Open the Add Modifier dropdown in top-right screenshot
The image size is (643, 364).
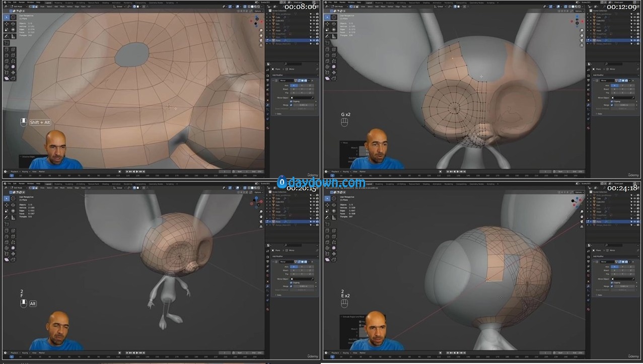pos(605,75)
